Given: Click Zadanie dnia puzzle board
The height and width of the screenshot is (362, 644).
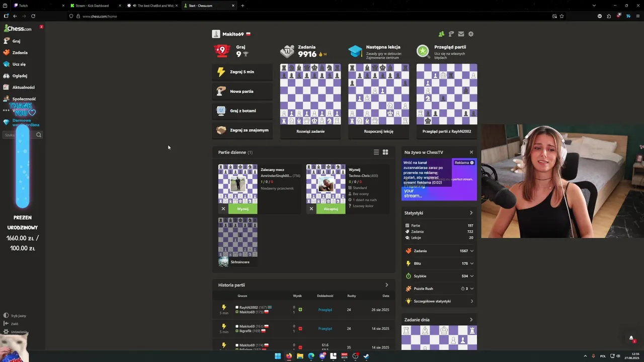Looking at the screenshot, I should point(439,338).
